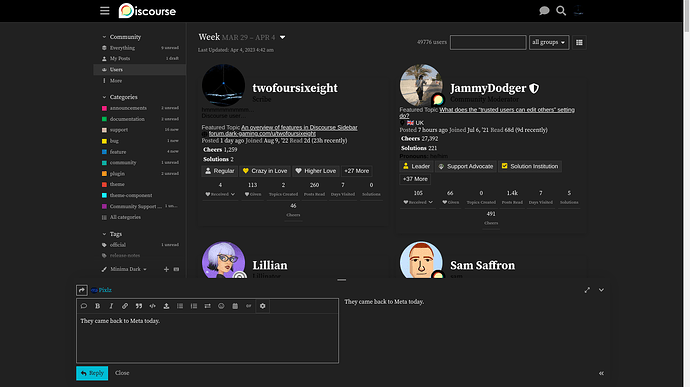Open the documentation category

coord(140,119)
